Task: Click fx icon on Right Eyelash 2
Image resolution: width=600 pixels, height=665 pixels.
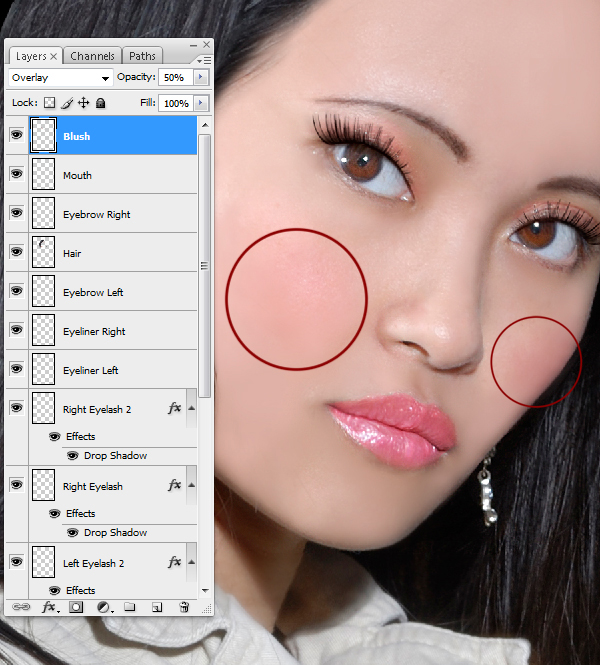Action: coord(174,408)
